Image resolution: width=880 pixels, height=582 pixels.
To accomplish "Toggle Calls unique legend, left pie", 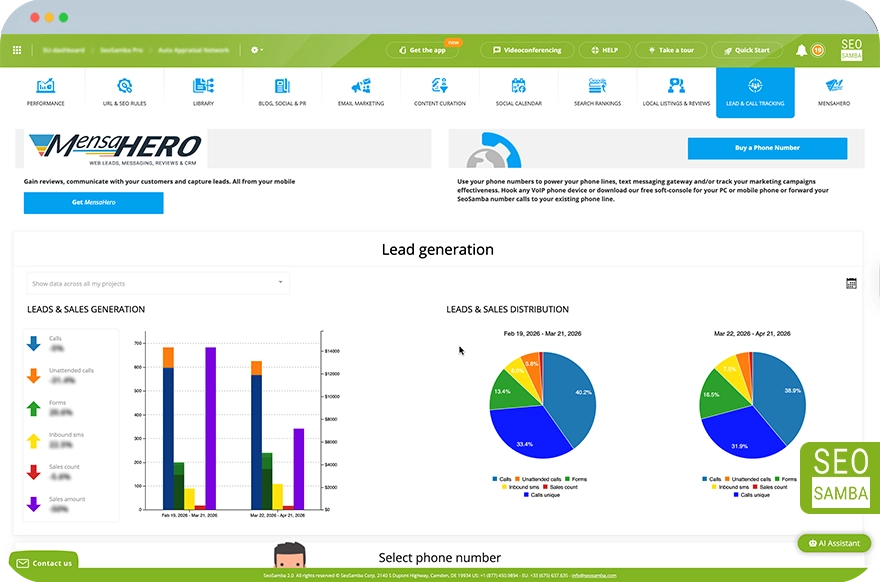I will coord(542,495).
